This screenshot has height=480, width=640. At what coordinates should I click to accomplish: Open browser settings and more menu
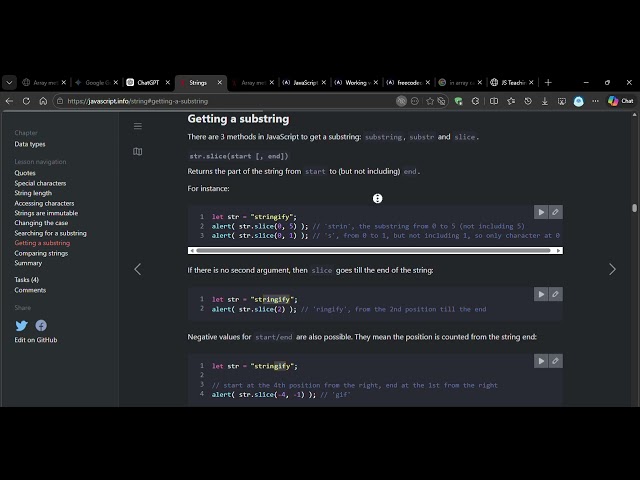[596, 101]
